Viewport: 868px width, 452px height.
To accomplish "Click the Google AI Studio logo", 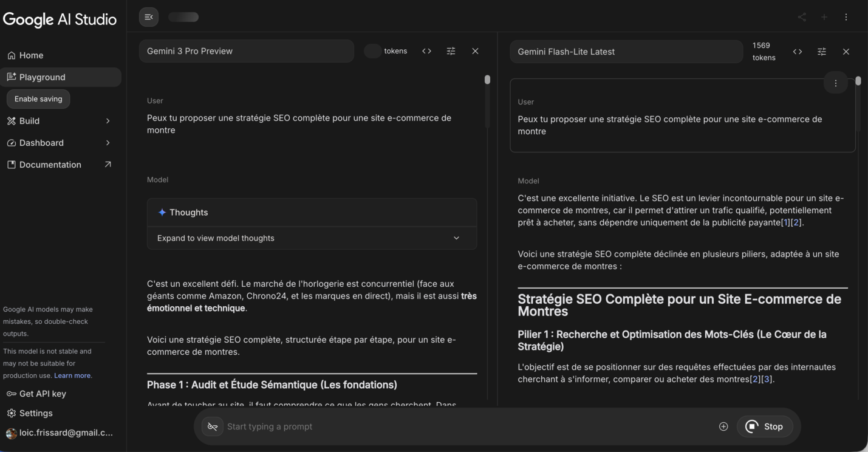I will tap(60, 19).
